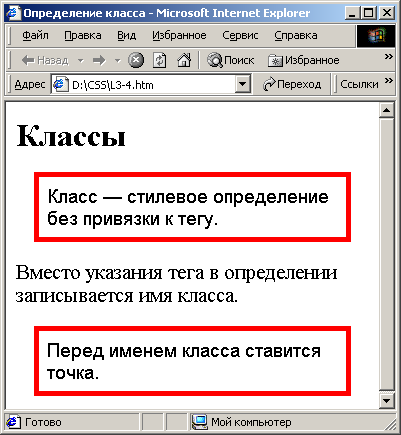Viewport: 401px width, 435px height.
Task: Open the Избранное favorites toolbar button
Action: [304, 60]
